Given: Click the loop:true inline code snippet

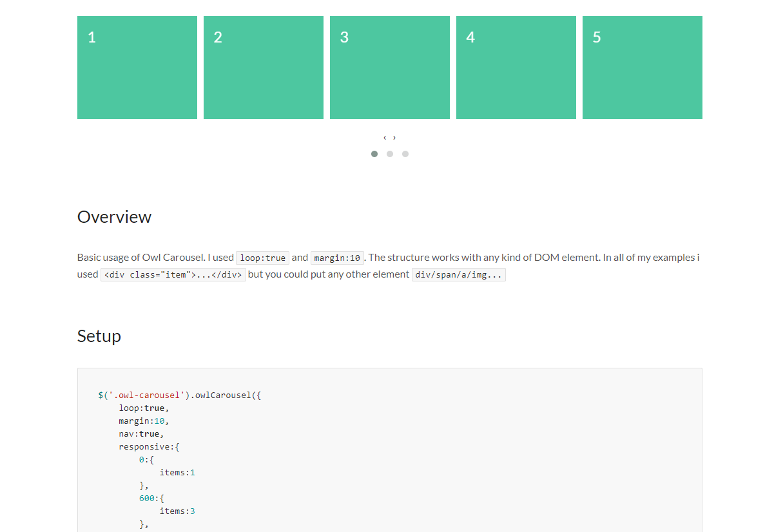Looking at the screenshot, I should click(262, 257).
